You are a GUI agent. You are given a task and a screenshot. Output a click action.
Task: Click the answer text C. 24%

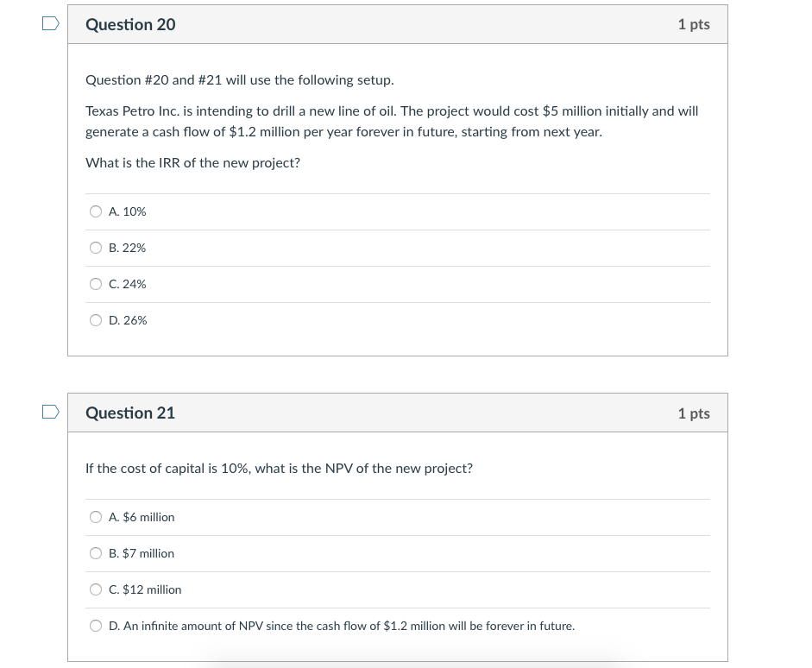127,284
